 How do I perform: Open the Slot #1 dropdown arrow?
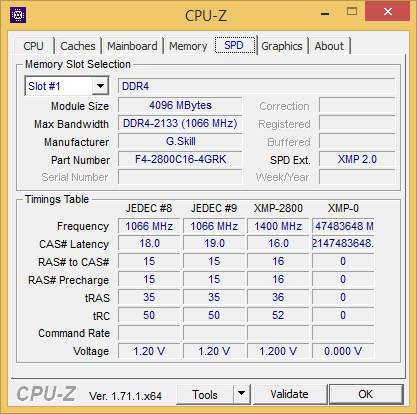100,86
